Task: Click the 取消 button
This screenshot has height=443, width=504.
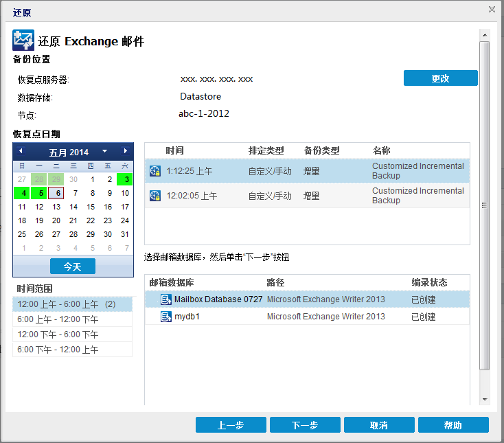Action: 379,425
